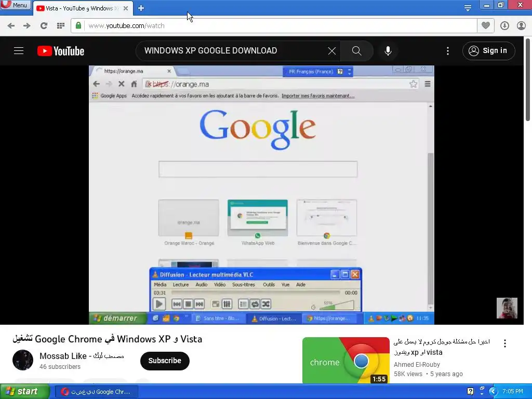Open the Speed Dial grid
Viewport: 532px width, 399px height.
pos(61,25)
